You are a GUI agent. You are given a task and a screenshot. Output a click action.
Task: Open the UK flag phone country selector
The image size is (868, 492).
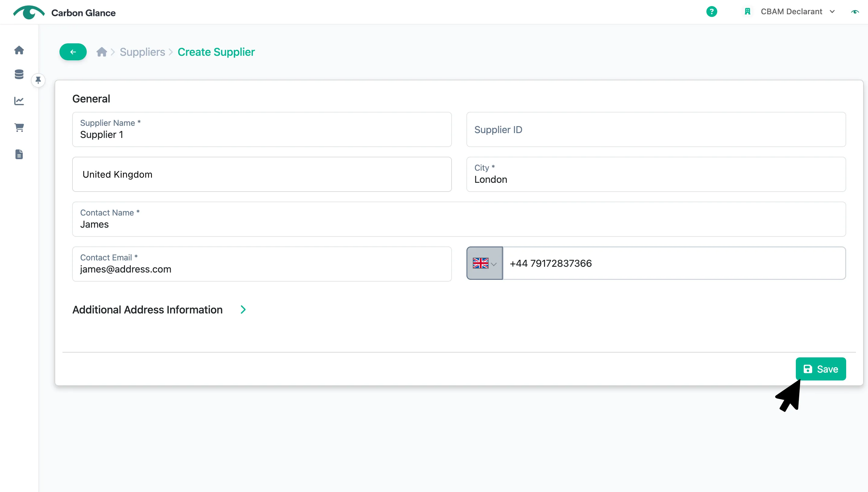tap(484, 263)
